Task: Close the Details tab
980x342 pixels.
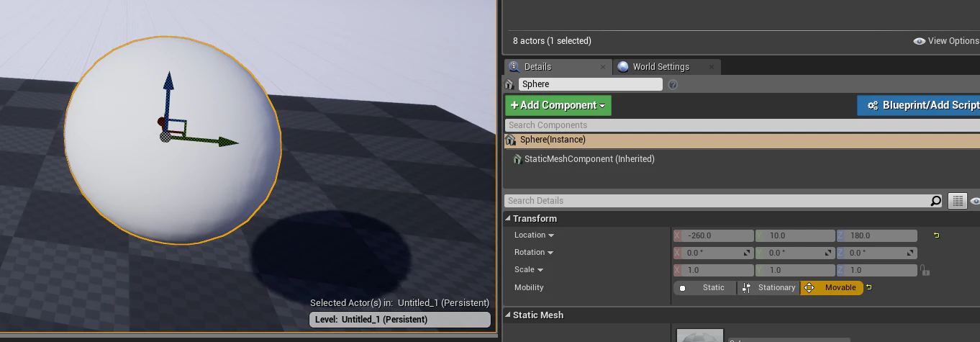Action: click(x=603, y=67)
